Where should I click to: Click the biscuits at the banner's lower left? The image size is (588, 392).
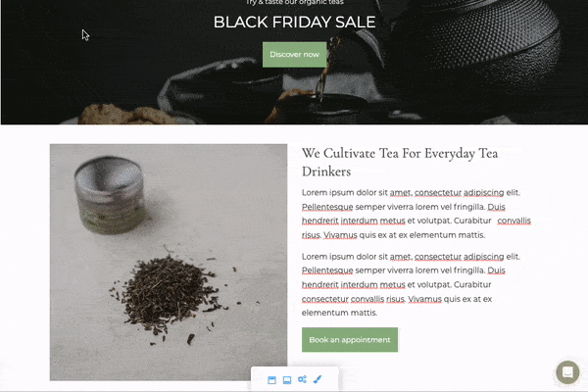point(123,115)
